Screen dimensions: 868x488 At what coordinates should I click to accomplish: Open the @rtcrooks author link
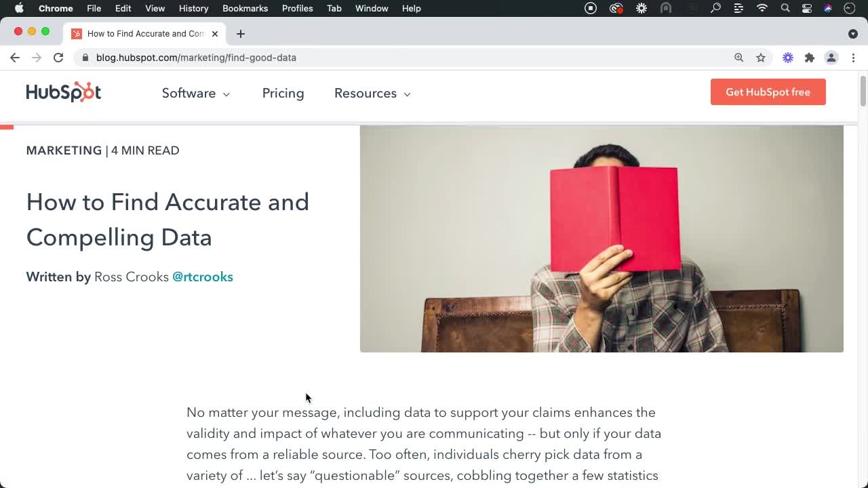pos(203,277)
